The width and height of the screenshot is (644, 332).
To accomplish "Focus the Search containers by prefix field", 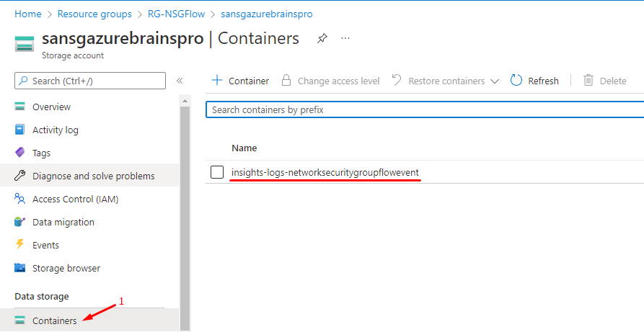I will point(425,110).
